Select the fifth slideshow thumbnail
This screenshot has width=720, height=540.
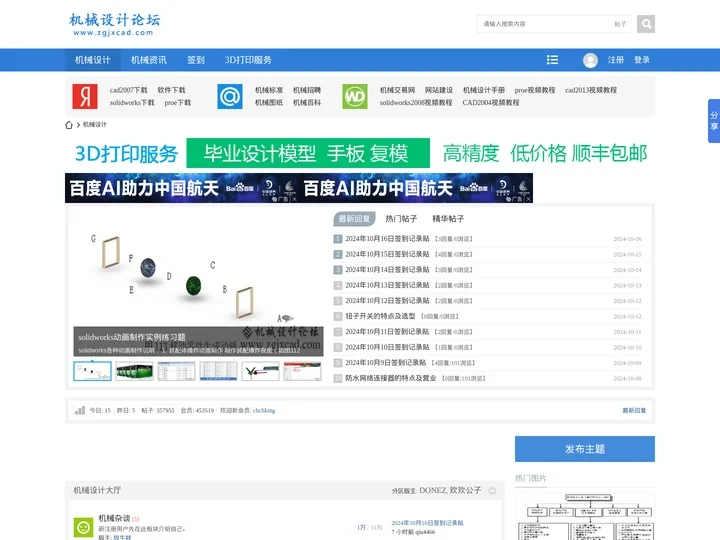(260, 371)
